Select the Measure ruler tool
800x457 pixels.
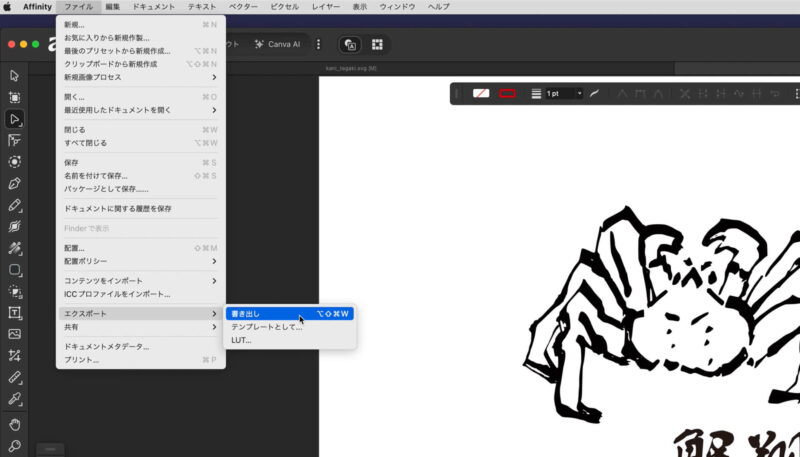[x=14, y=377]
